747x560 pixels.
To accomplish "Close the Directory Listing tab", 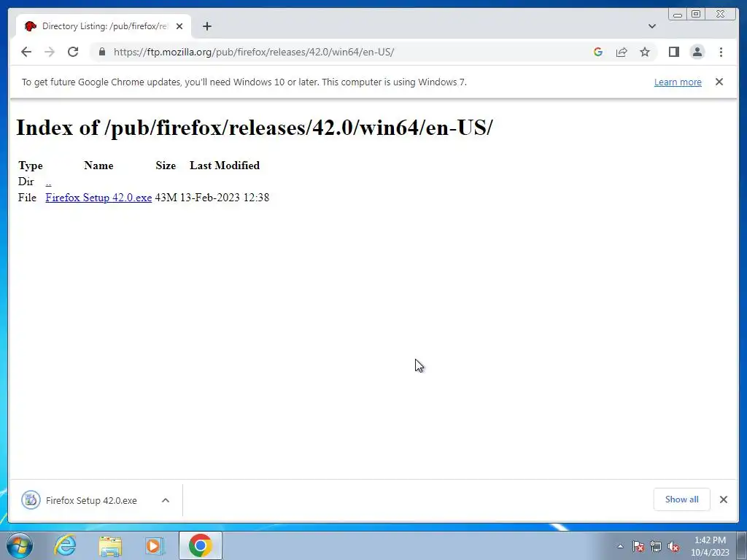I will pos(179,26).
